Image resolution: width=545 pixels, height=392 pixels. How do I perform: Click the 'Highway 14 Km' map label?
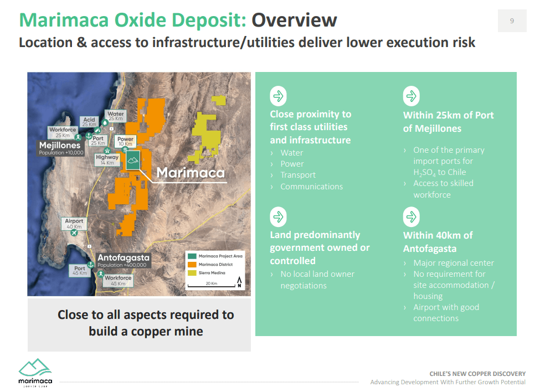point(107,160)
